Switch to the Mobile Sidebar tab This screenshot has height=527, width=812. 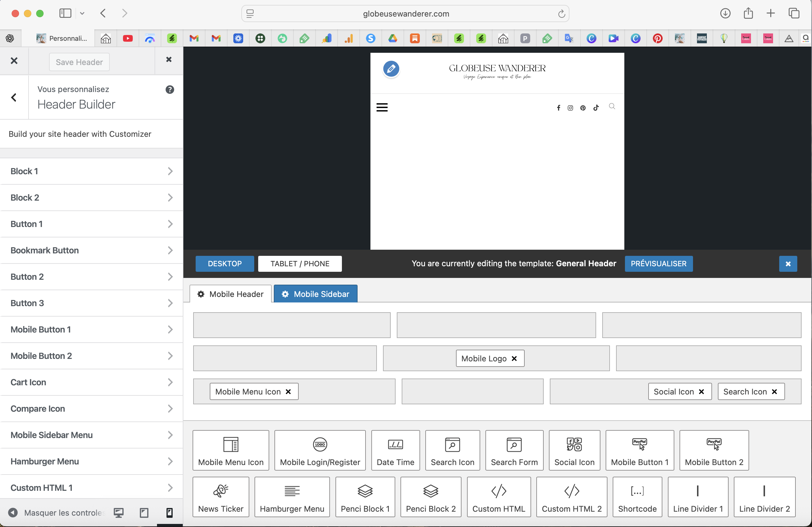[x=315, y=294]
